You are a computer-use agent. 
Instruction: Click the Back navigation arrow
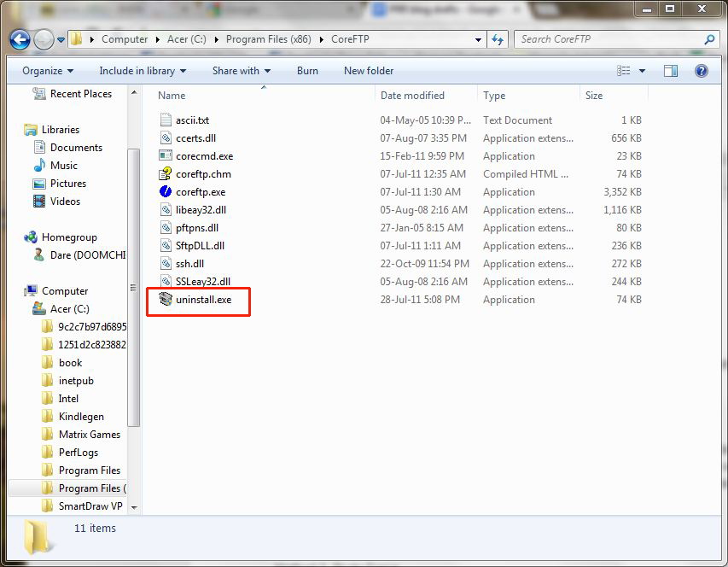20,39
